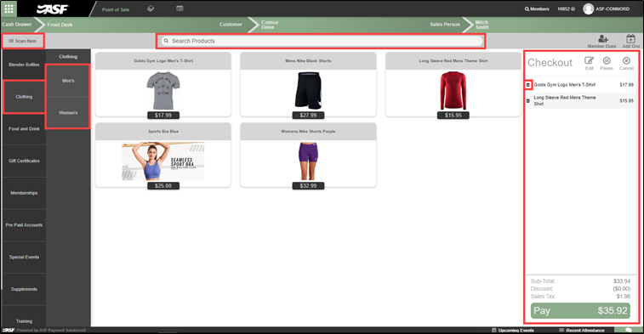Viewport: 644px width, 334px height.
Task: Open the Members search
Action: (537, 9)
